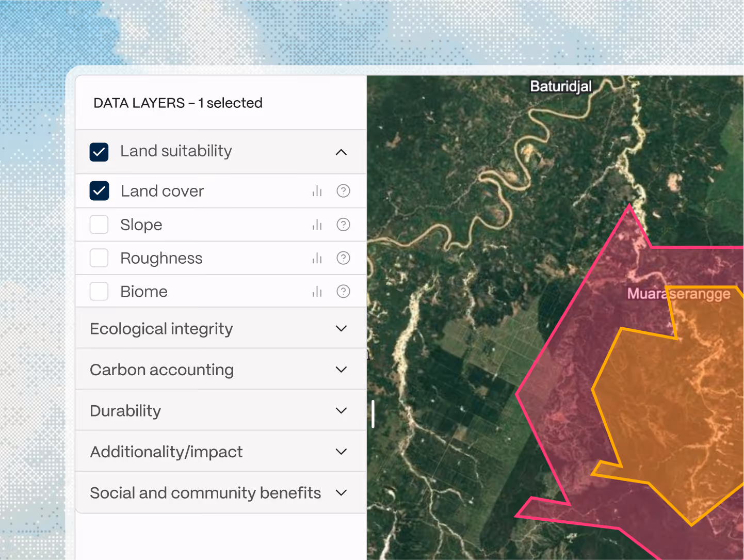Open the Land cover histogram chart icon
The width and height of the screenshot is (744, 560).
point(317,191)
